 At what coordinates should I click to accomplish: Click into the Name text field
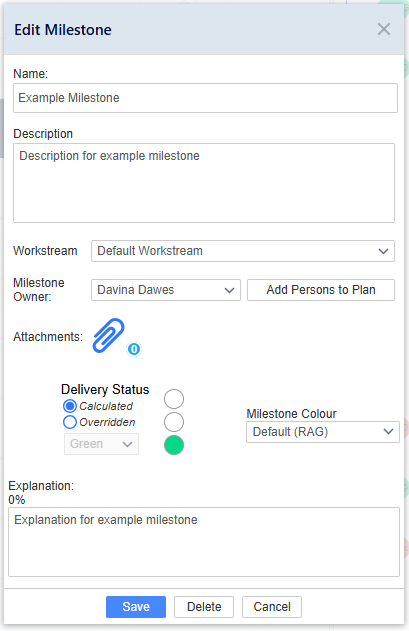[x=205, y=98]
